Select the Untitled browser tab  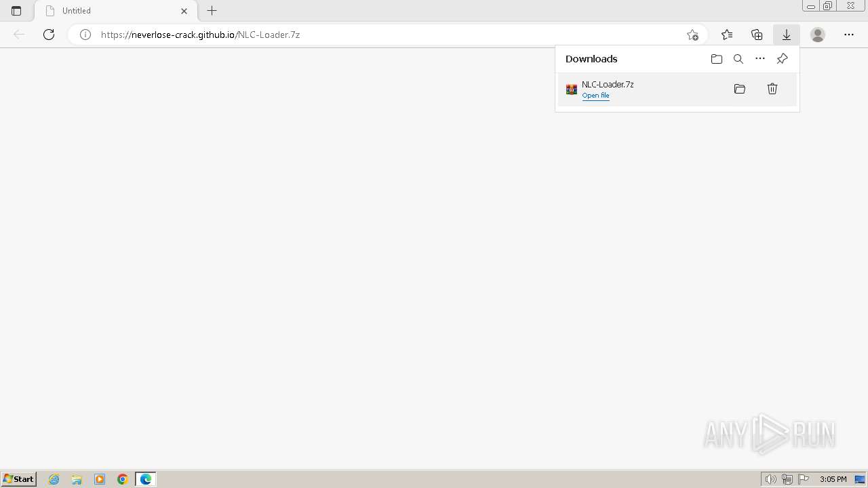click(x=116, y=11)
